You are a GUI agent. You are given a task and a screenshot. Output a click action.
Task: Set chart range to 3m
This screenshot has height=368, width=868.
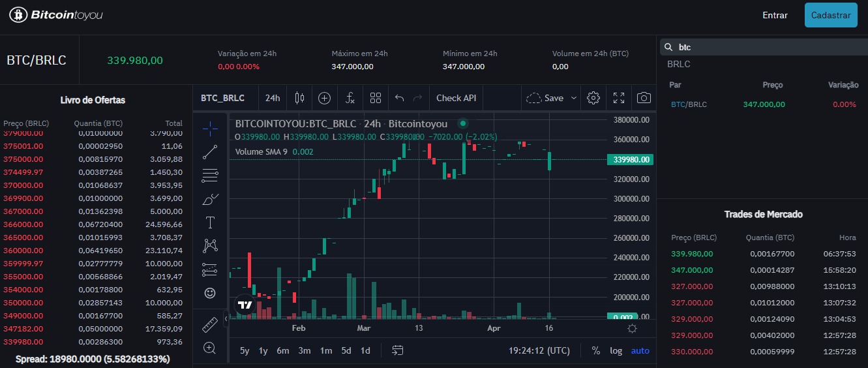tap(305, 350)
